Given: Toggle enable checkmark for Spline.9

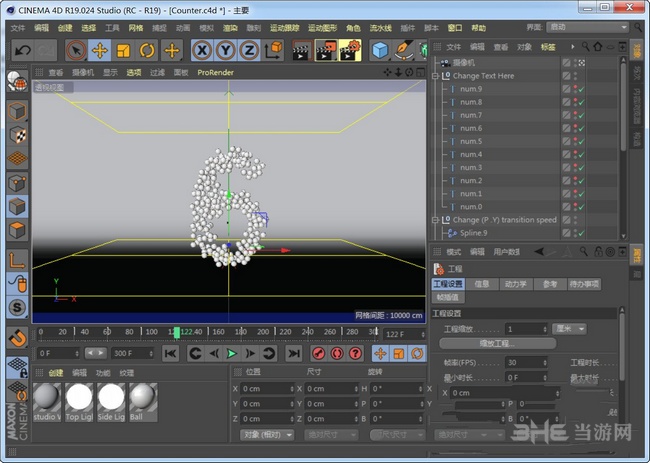Looking at the screenshot, I should coord(582,233).
